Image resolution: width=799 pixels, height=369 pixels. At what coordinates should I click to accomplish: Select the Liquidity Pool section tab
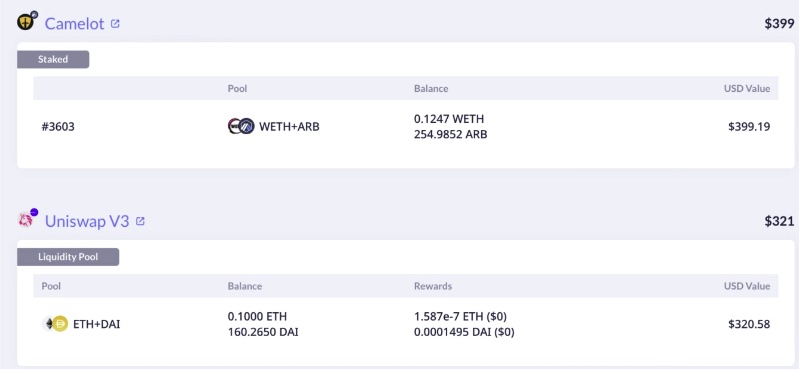pyautogui.click(x=68, y=257)
